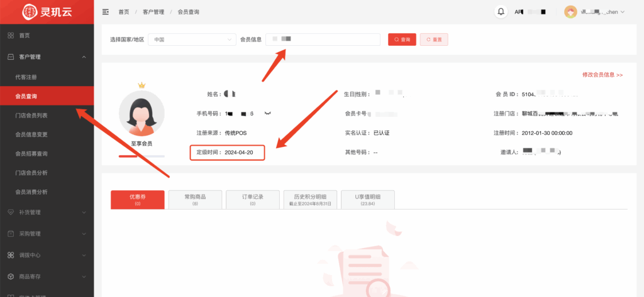The width and height of the screenshot is (644, 297).
Task: Click the 注册来源 传统POS value
Action: point(236,133)
